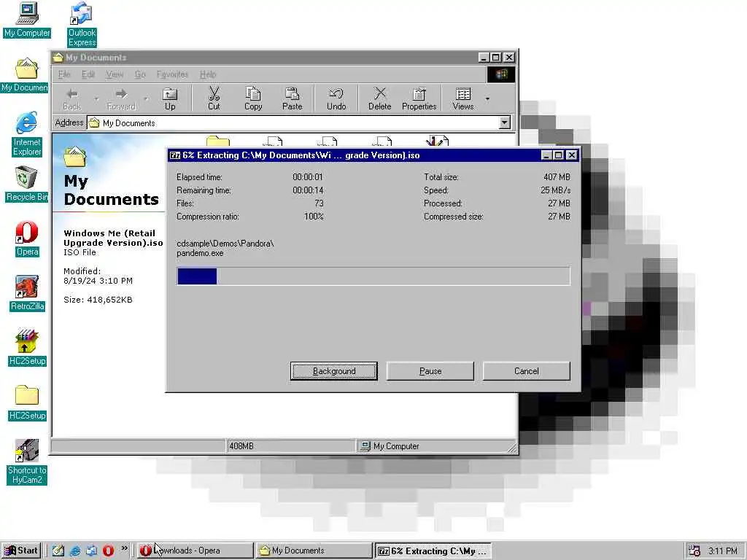747x560 pixels.
Task: Click the extraction progress bar
Action: click(x=373, y=276)
